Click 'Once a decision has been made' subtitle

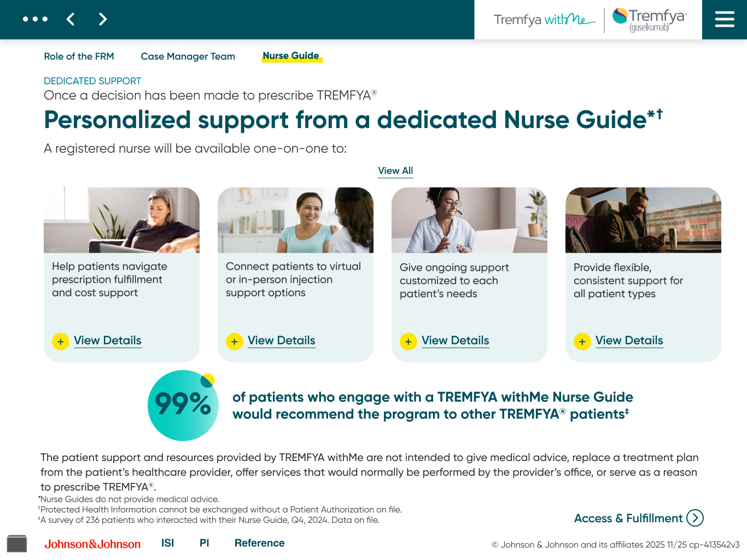pyautogui.click(x=211, y=95)
